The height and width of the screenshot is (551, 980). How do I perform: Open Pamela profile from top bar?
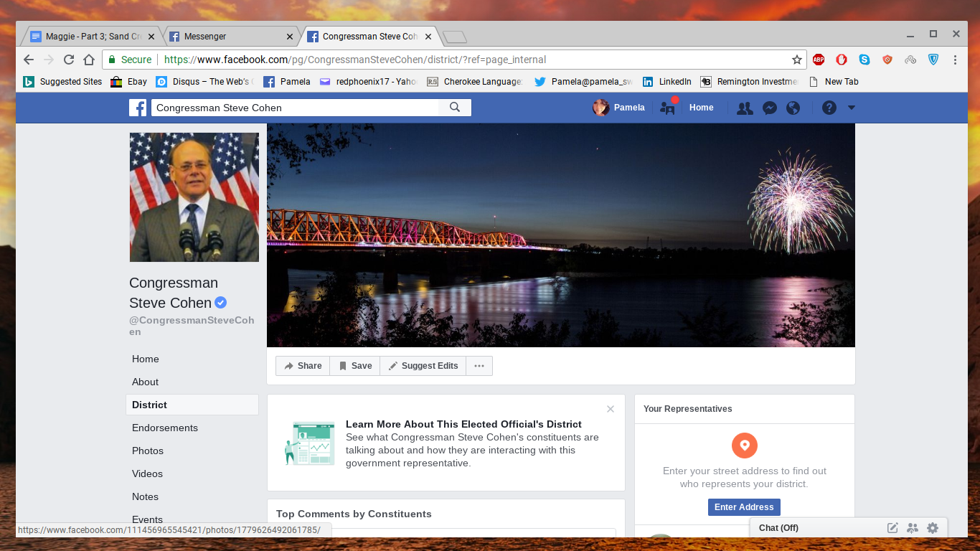(x=618, y=108)
